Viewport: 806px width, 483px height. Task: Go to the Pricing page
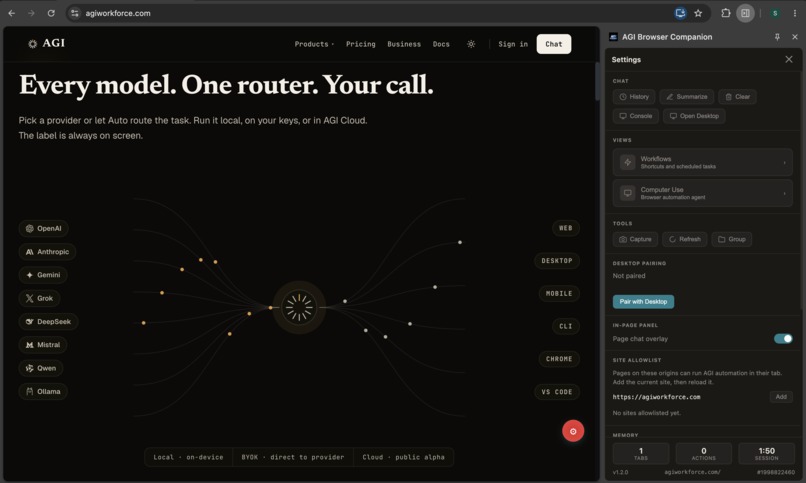(360, 44)
